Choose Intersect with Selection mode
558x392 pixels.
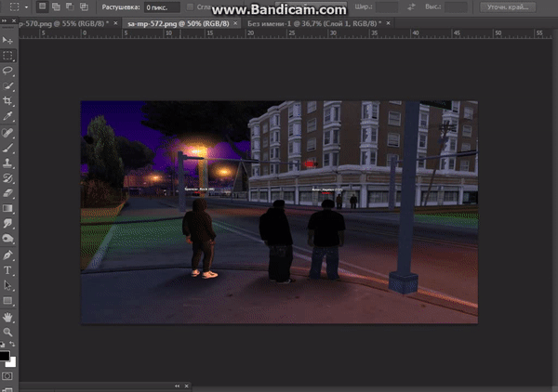(x=84, y=7)
